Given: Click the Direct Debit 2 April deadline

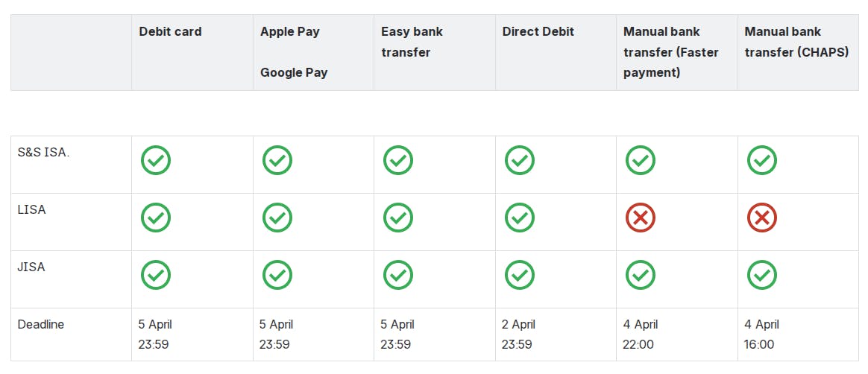Looking at the screenshot, I should pyautogui.click(x=519, y=334).
